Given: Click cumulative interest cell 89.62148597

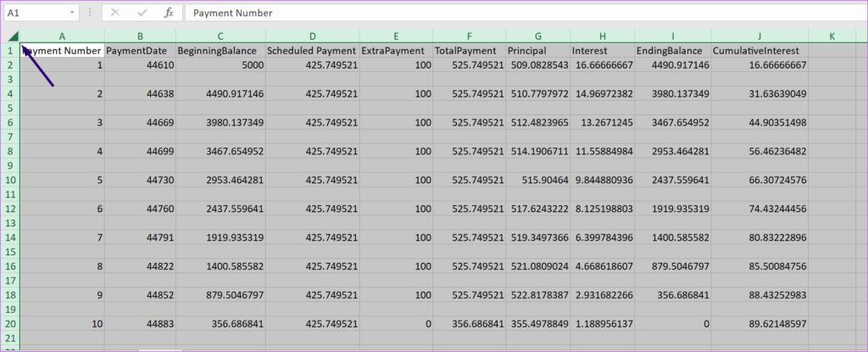Looking at the screenshot, I should click(759, 324).
